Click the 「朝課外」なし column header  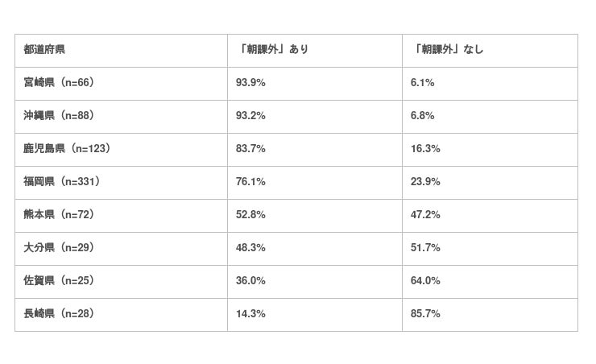(449, 50)
